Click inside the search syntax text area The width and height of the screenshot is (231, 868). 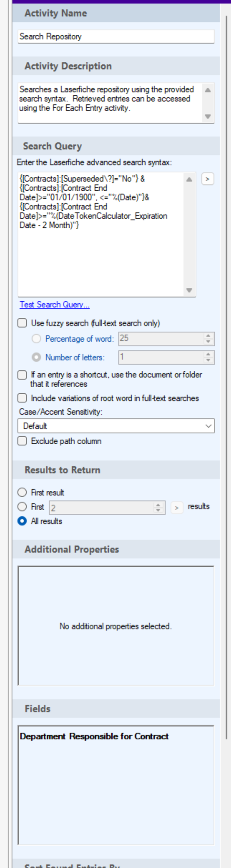click(101, 235)
